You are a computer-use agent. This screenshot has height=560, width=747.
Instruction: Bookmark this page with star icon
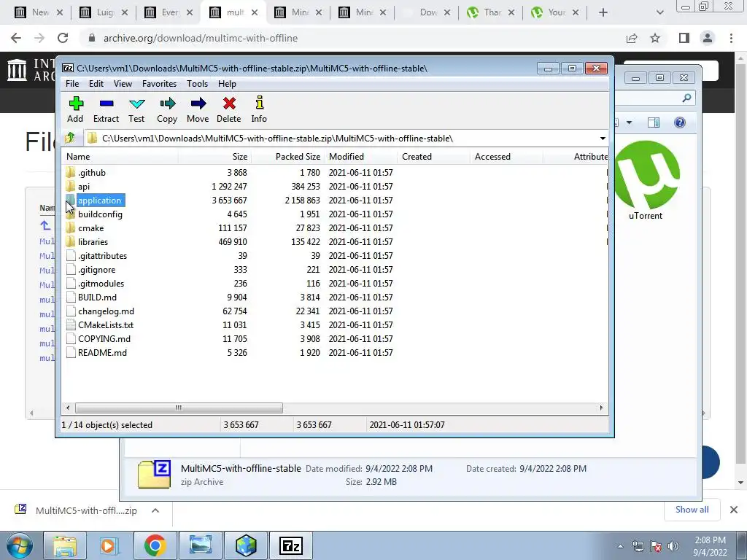pos(655,38)
